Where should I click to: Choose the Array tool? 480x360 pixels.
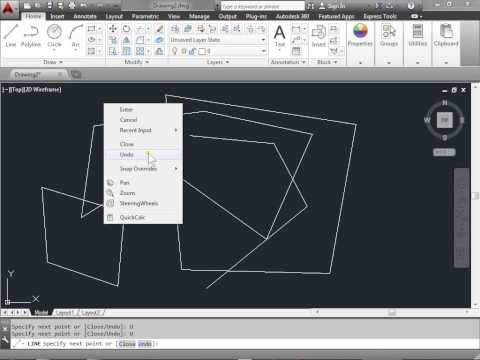pyautogui.click(x=140, y=51)
